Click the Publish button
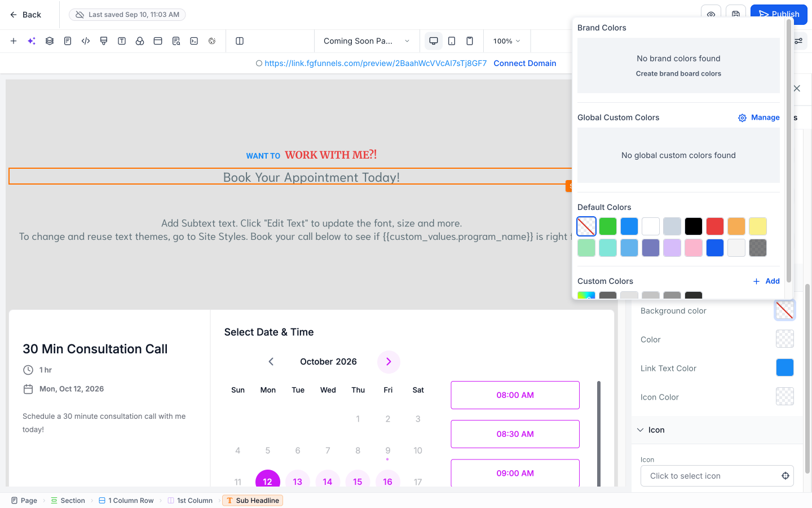This screenshot has height=508, width=812. coord(779,14)
